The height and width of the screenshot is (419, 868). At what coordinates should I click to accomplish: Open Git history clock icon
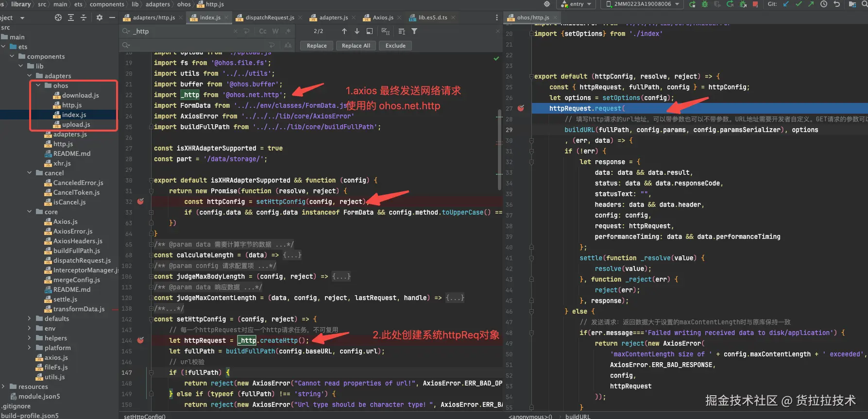tap(824, 4)
